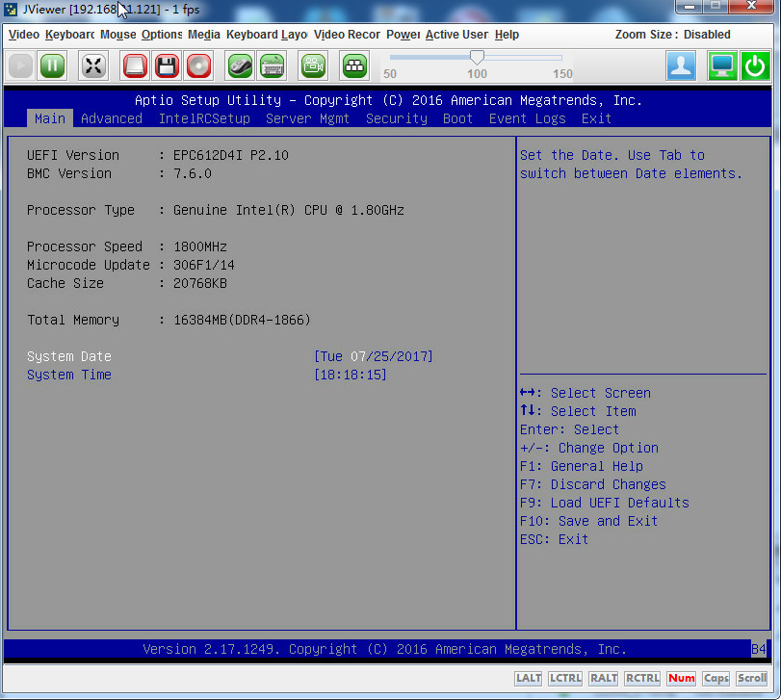Toggle the mouse cursor display icon
Viewport: 781px width, 700px height.
[240, 65]
